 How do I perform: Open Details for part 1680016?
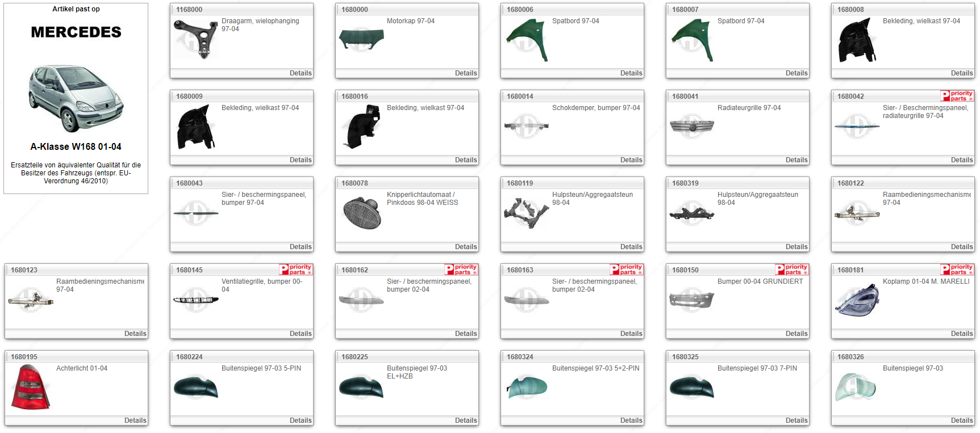pos(466,160)
